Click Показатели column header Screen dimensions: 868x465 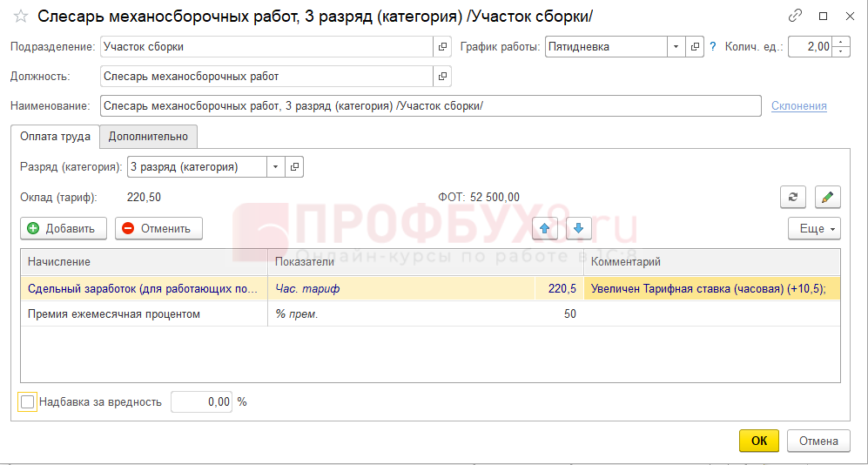(x=426, y=262)
